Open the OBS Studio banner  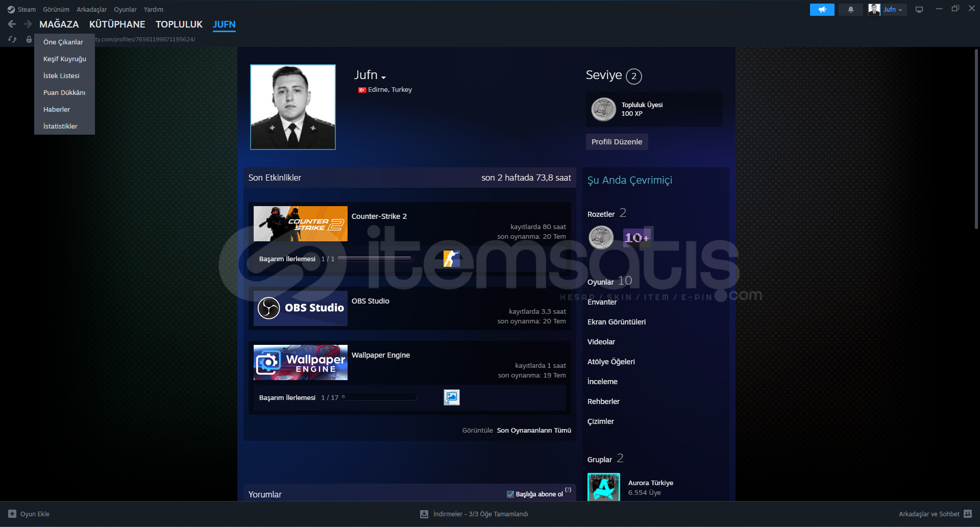[x=301, y=308]
